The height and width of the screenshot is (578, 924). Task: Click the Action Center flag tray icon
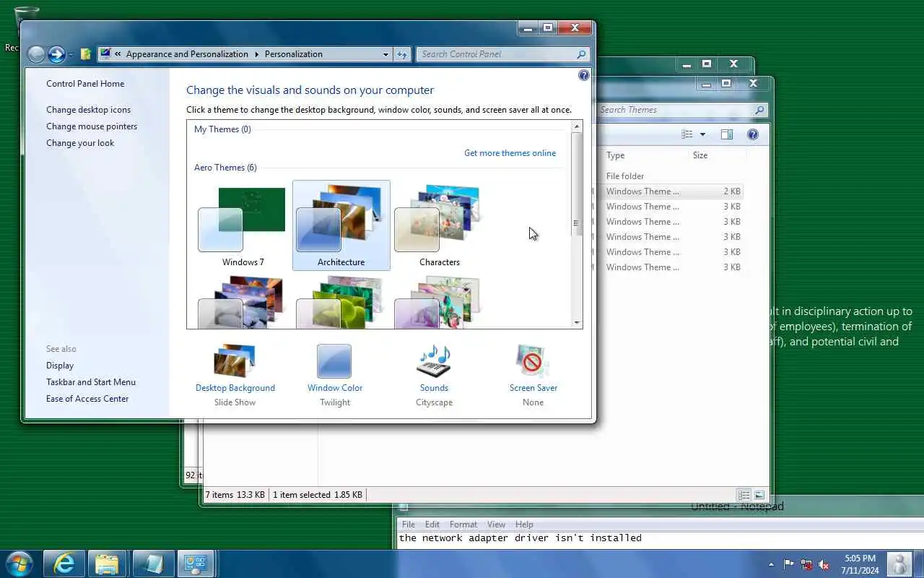coord(788,565)
